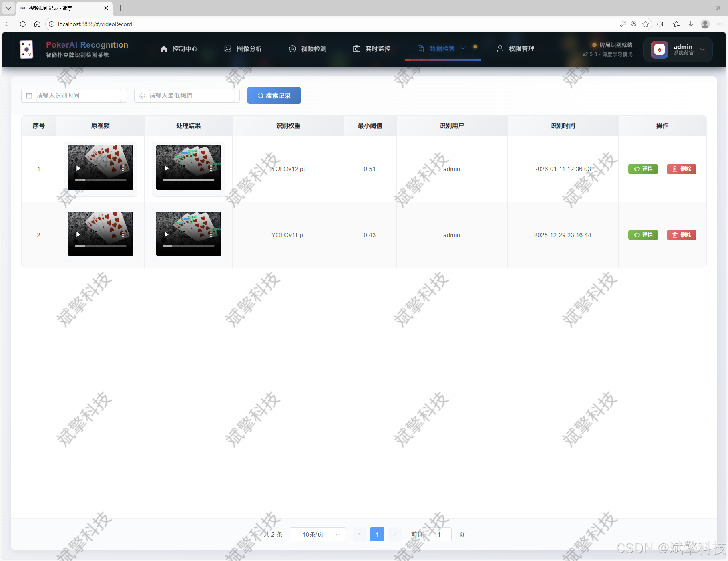
Task: Open browser profile icon
Action: coord(705,24)
